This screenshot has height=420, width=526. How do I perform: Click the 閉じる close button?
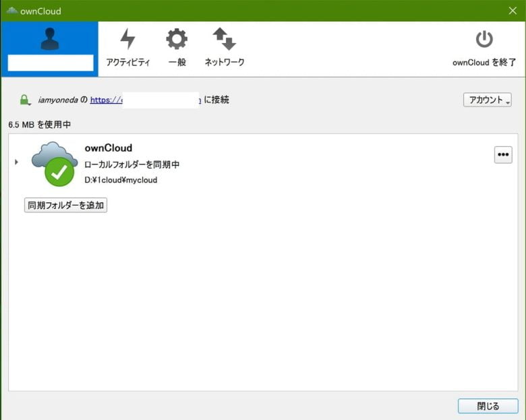[x=488, y=406]
